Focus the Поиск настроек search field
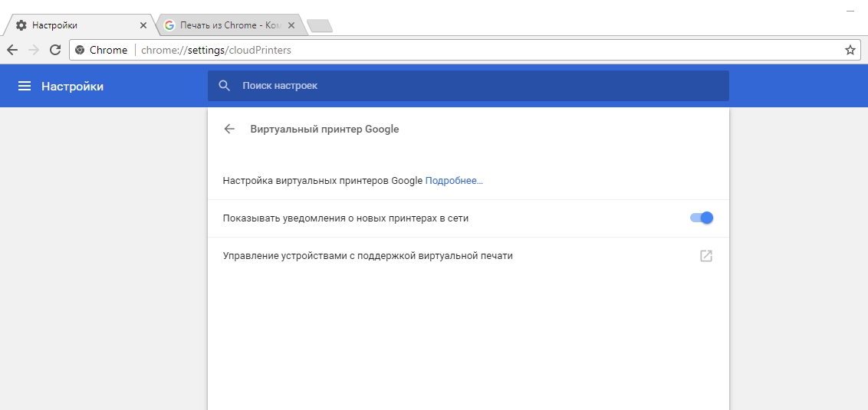This screenshot has height=410, width=868. (469, 86)
